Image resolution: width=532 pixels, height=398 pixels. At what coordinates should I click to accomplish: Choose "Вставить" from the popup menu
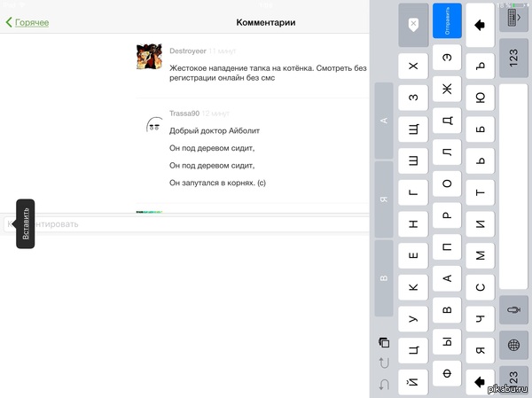tap(26, 223)
